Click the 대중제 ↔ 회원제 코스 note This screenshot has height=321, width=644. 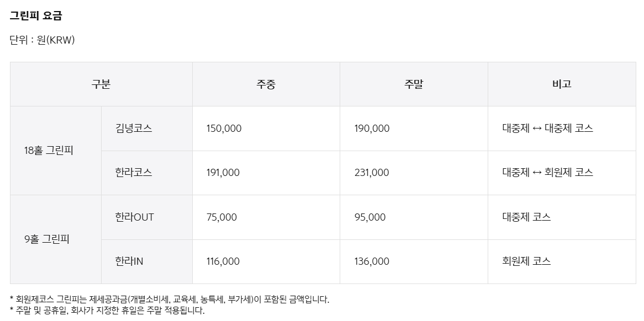[547, 173]
